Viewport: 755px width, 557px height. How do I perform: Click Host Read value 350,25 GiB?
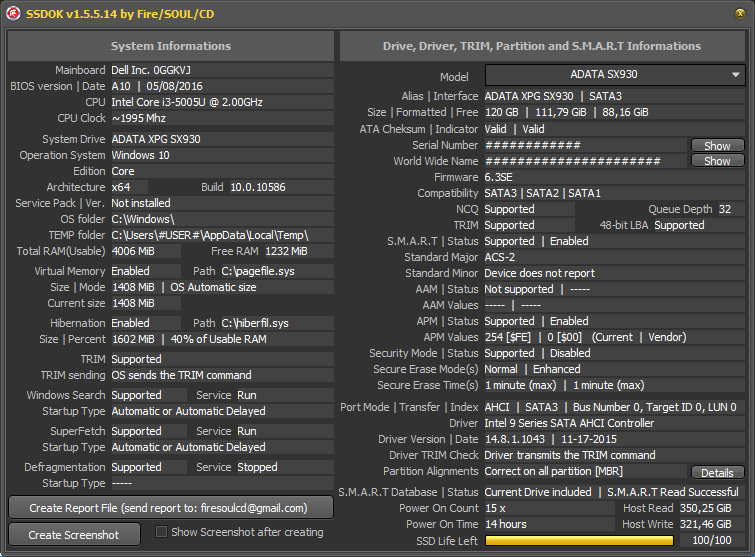coord(706,508)
